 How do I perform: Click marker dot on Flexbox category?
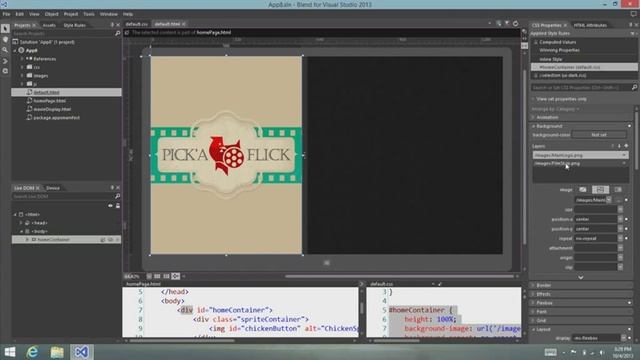629,303
